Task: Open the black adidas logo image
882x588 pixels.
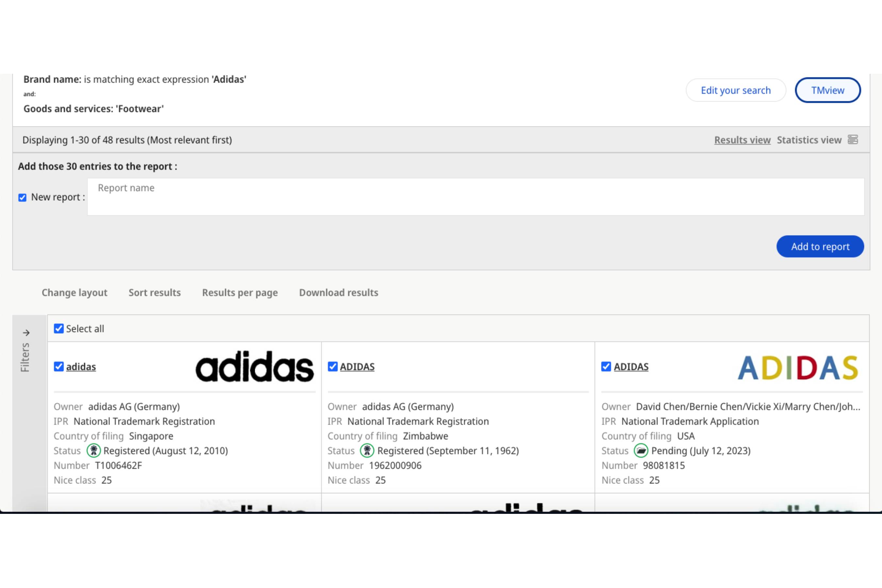Action: (254, 367)
